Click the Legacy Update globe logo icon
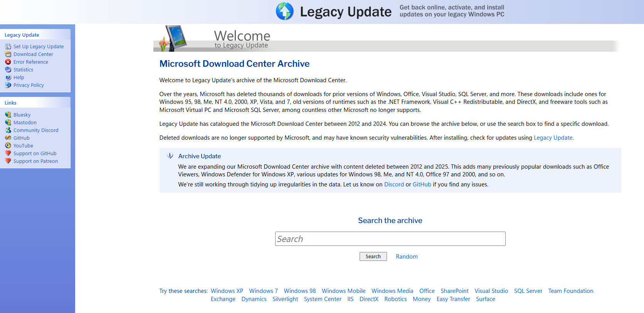The image size is (644, 313). tap(284, 11)
